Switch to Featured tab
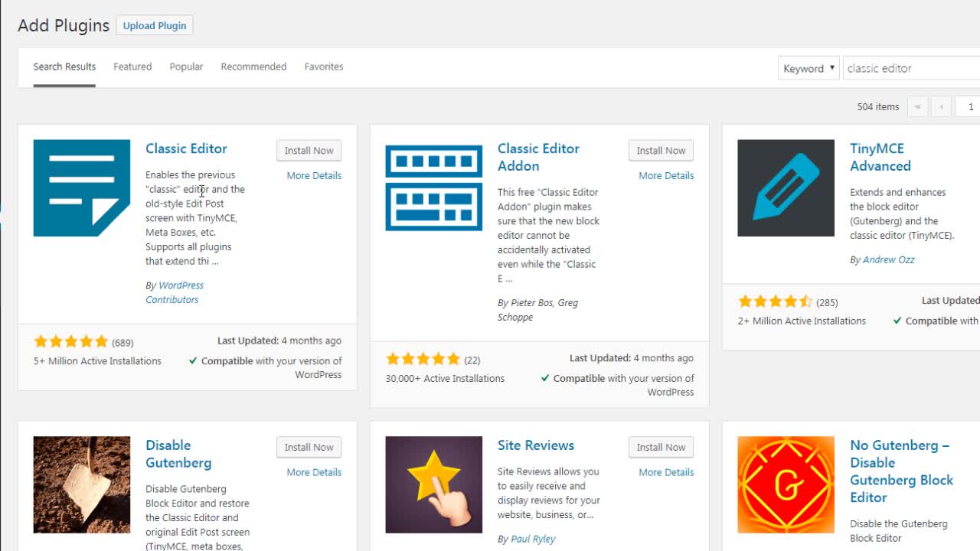 pyautogui.click(x=132, y=67)
